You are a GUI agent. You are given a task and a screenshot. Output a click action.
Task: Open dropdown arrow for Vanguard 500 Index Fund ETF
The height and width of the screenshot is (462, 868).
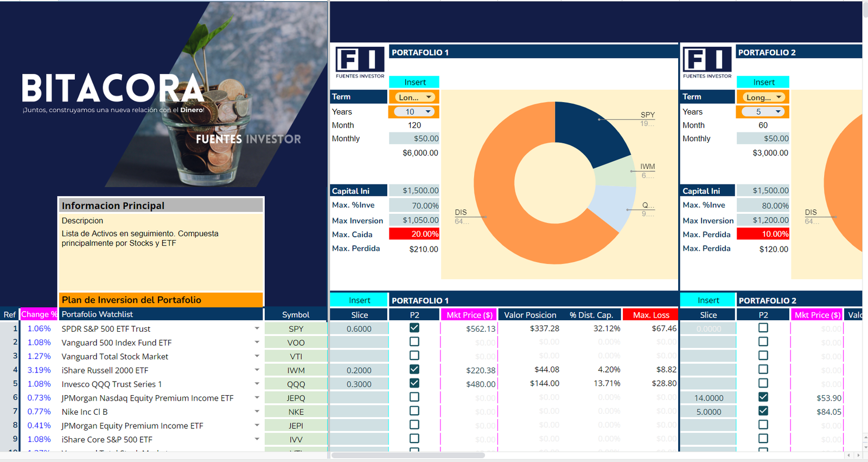pyautogui.click(x=257, y=342)
